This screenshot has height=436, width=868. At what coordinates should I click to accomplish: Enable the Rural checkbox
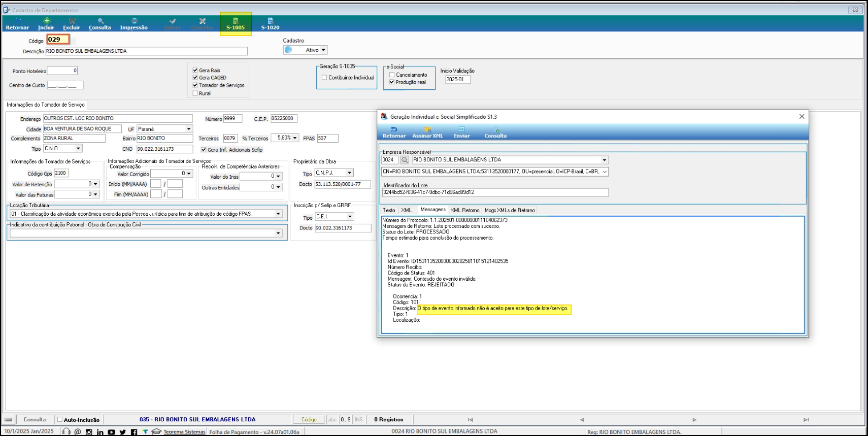click(x=195, y=93)
